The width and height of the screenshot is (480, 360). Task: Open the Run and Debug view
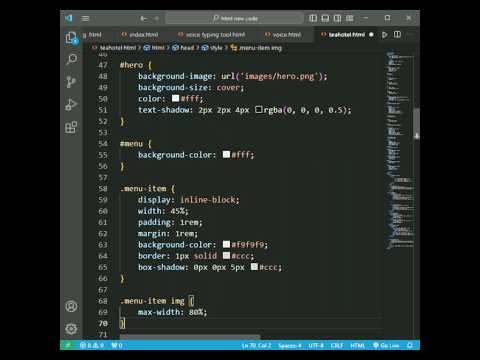click(x=71, y=105)
